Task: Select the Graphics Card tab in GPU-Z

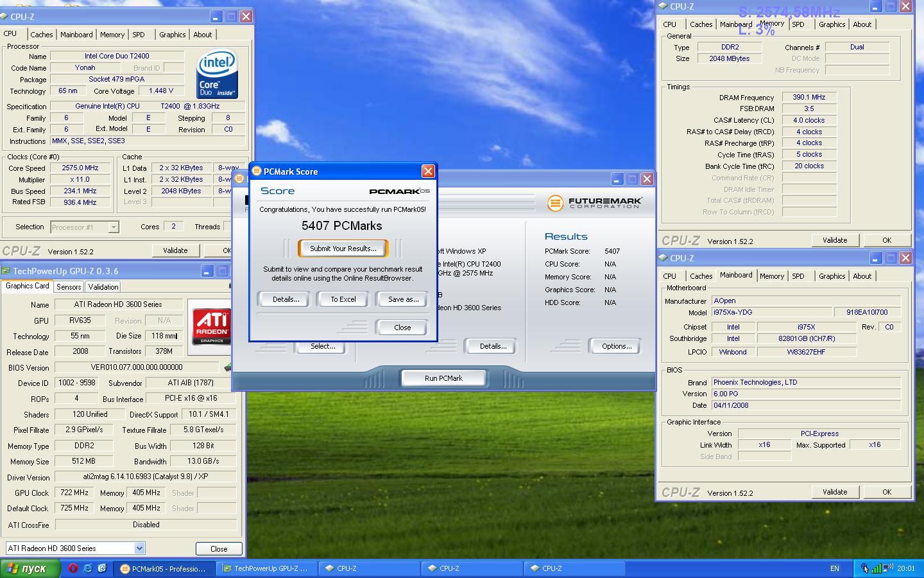Action: coord(27,286)
